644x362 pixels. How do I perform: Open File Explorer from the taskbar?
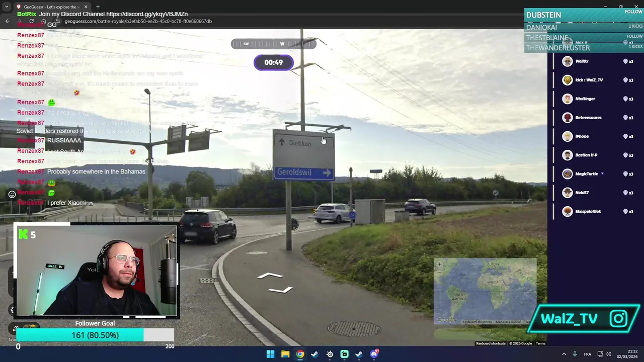(x=285, y=354)
